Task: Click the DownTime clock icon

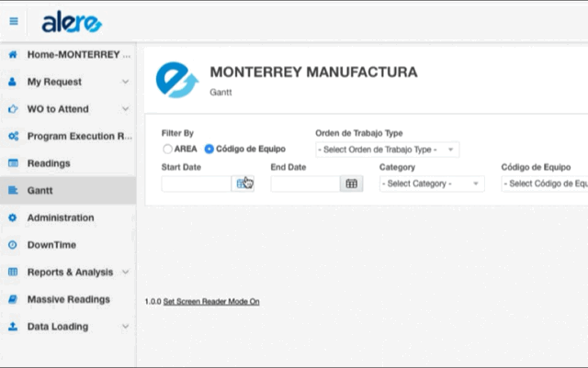Action: [12, 245]
